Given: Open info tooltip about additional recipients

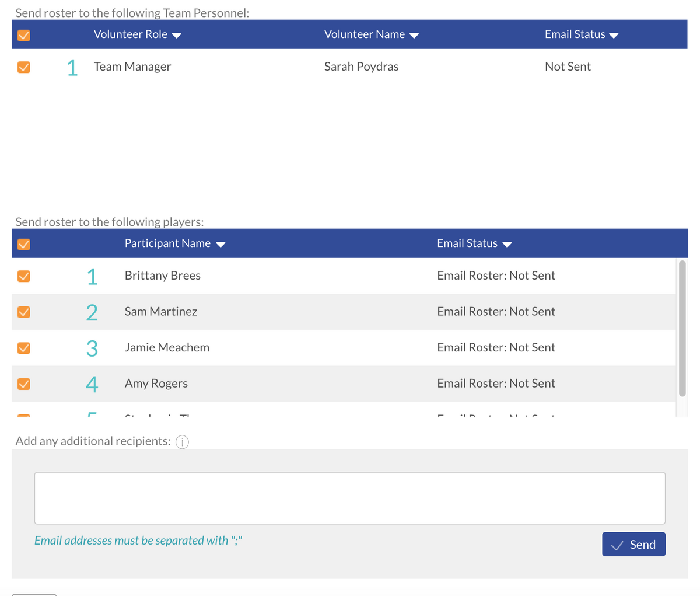Looking at the screenshot, I should click(x=182, y=442).
